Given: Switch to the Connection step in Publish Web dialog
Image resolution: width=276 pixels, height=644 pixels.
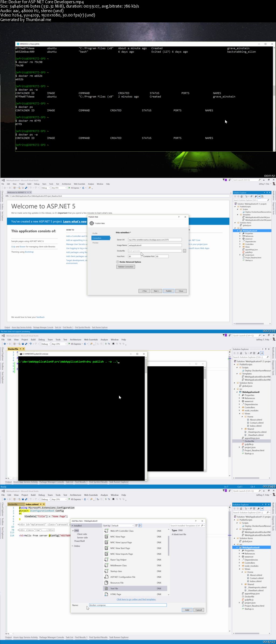Looking at the screenshot, I should (x=101, y=238).
